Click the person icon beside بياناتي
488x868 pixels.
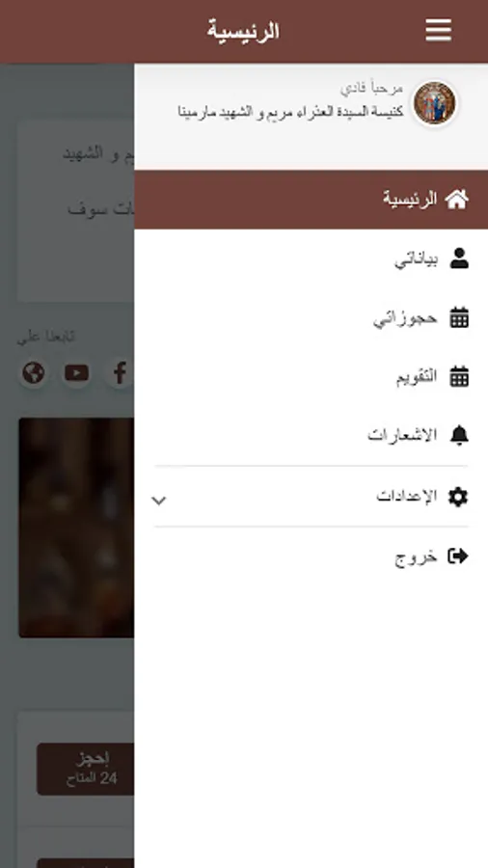tap(459, 258)
